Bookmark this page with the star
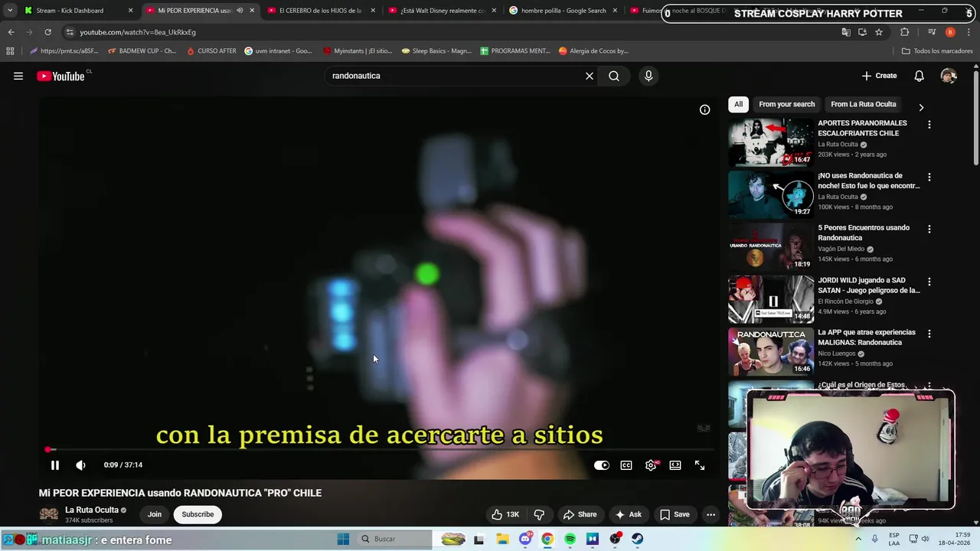 (879, 32)
